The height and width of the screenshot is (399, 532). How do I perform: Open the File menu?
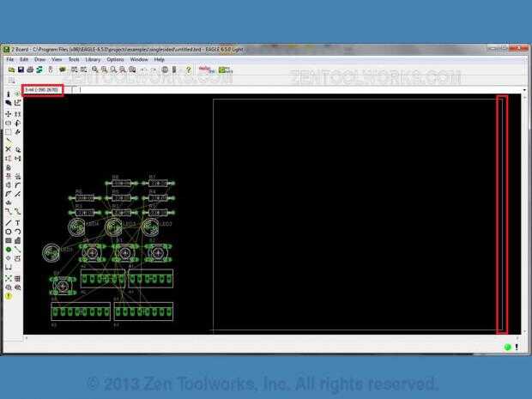coord(10,59)
